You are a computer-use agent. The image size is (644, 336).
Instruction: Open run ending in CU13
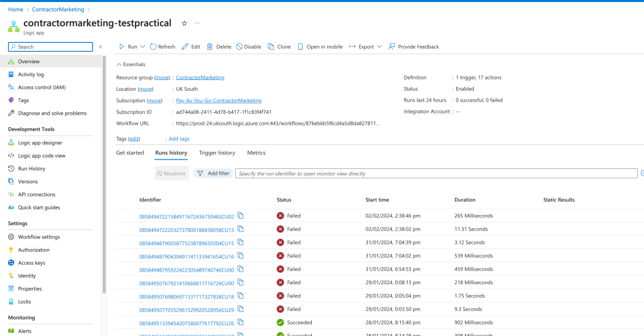point(187,230)
